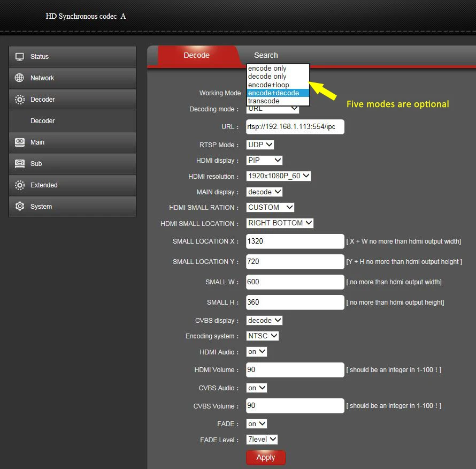Click the 'HD Synchronous codec A' title text
Screen dimensions: 476x469
[86, 17]
